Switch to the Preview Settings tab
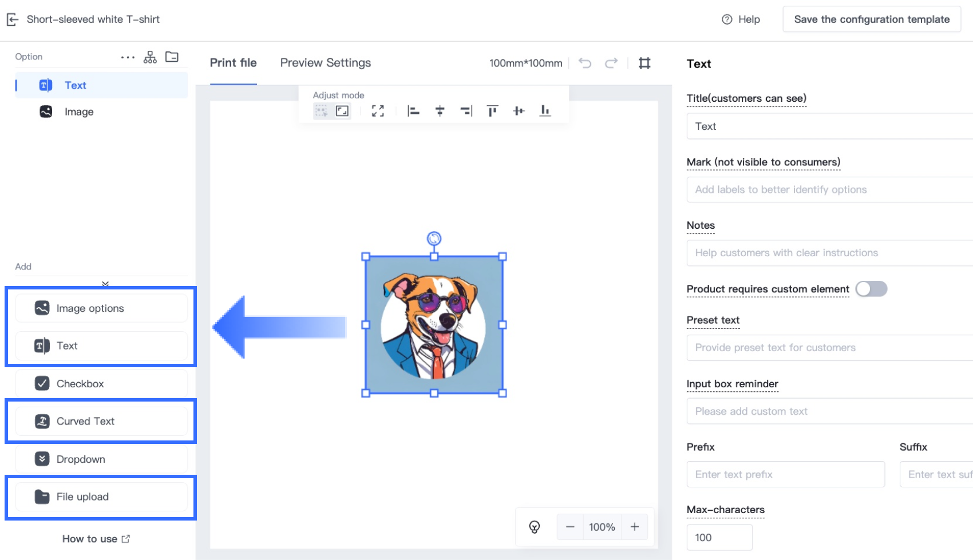Image resolution: width=973 pixels, height=560 pixels. point(326,63)
